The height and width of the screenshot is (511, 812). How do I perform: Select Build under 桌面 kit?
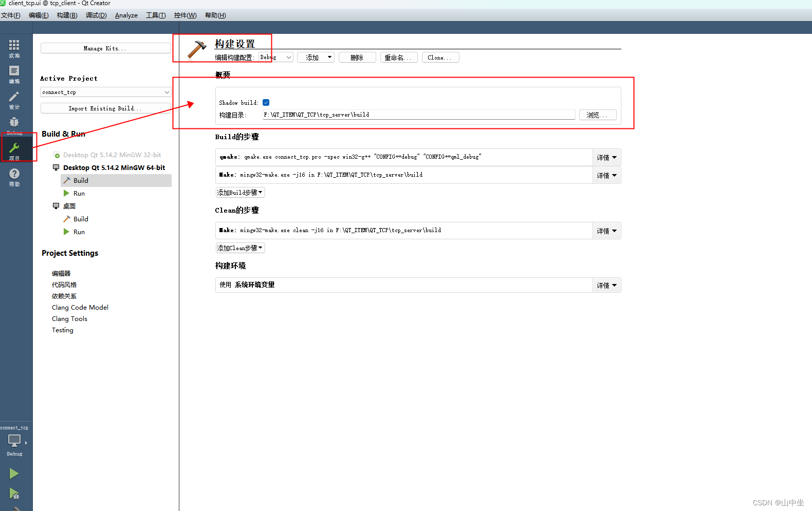tap(81, 219)
